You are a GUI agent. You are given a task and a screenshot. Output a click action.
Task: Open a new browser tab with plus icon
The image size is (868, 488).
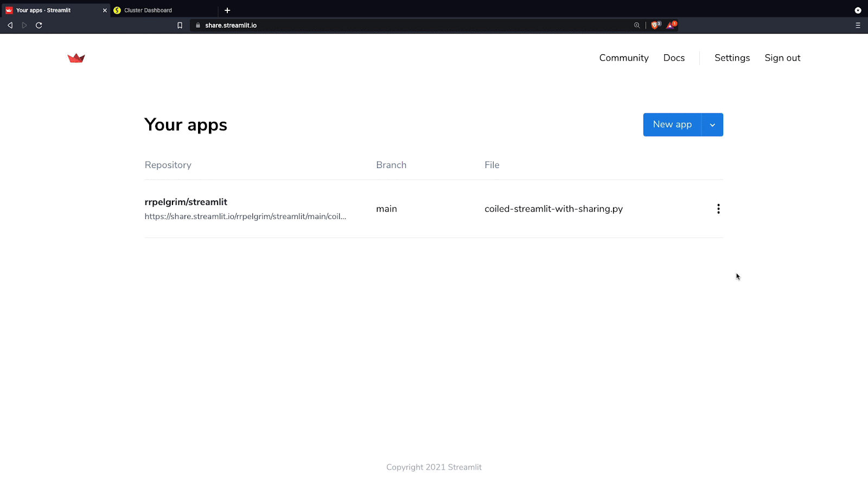tap(227, 10)
